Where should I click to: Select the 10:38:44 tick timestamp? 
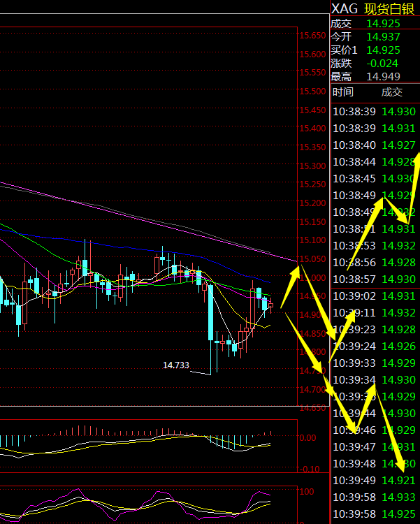(x=354, y=162)
